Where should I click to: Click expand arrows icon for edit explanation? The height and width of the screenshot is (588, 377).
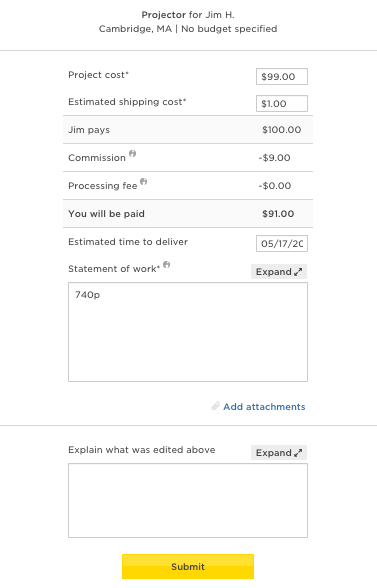coord(298,453)
